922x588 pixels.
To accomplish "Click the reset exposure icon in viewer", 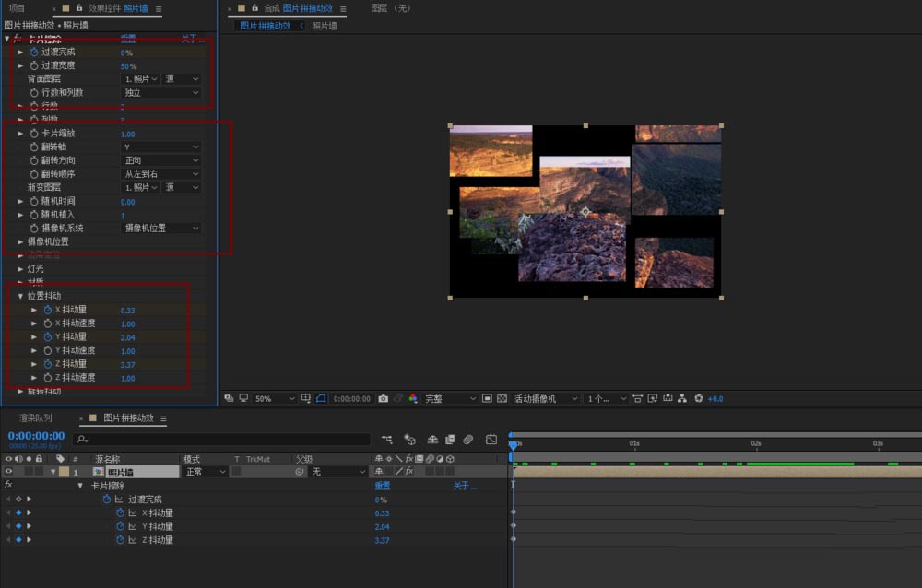I will point(698,398).
